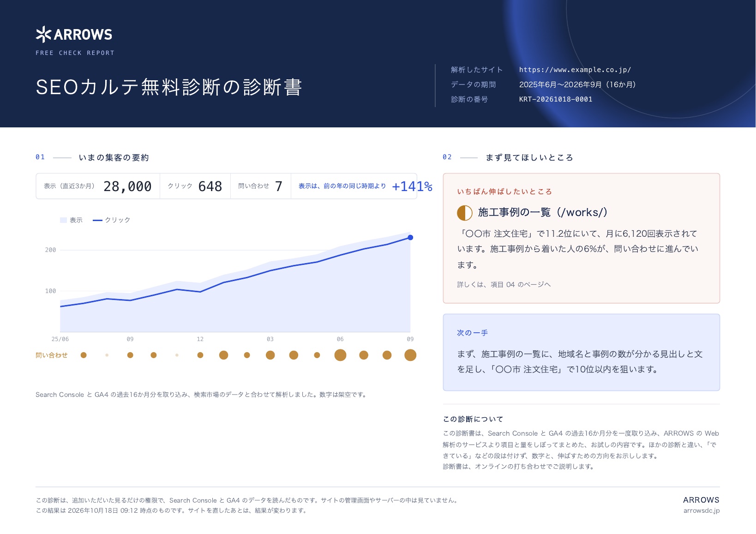Click the 06 x-axis month label

[340, 339]
